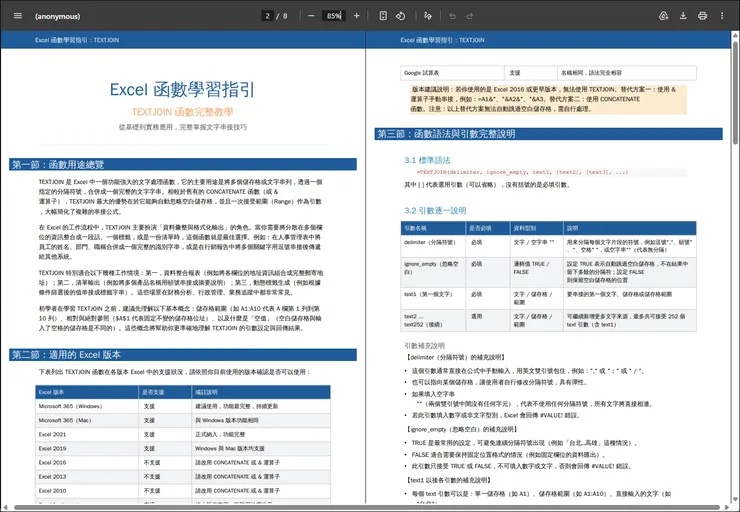Zoom in with the plus button
The width and height of the screenshot is (740, 512).
(x=357, y=16)
